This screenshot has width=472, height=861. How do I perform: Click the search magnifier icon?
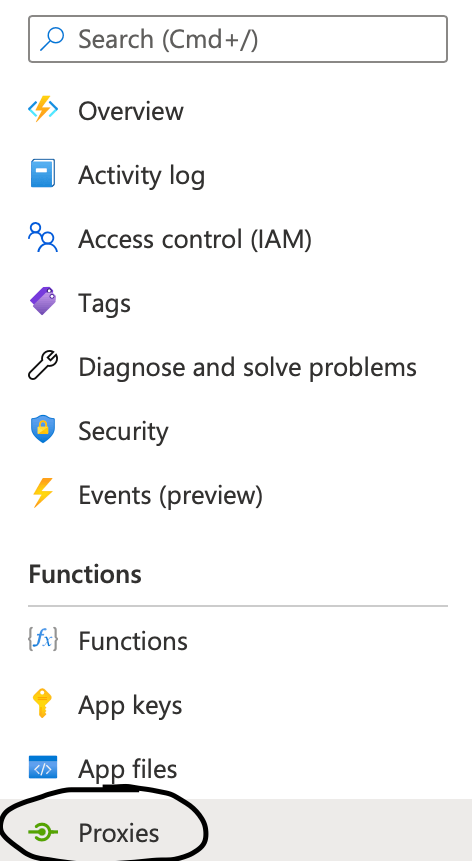pyautogui.click(x=53, y=39)
